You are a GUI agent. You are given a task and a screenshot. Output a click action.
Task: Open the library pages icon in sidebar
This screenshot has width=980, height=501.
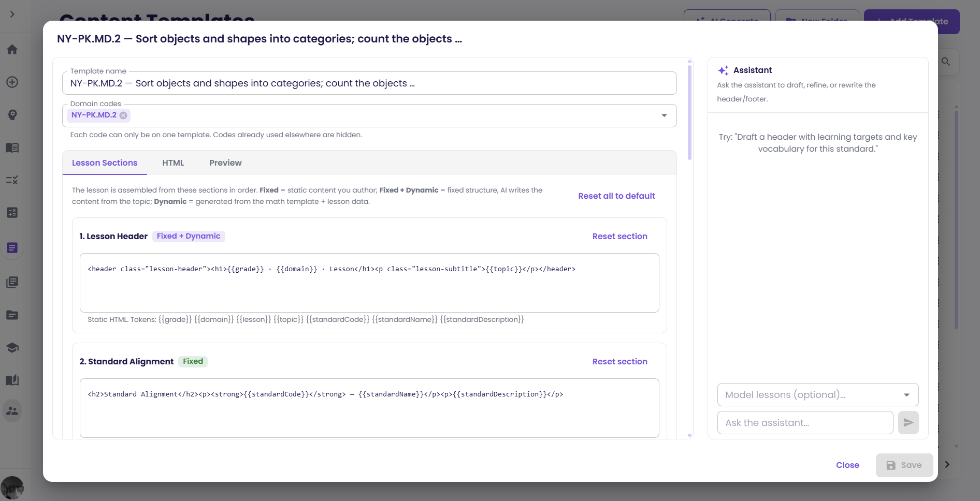point(12,282)
